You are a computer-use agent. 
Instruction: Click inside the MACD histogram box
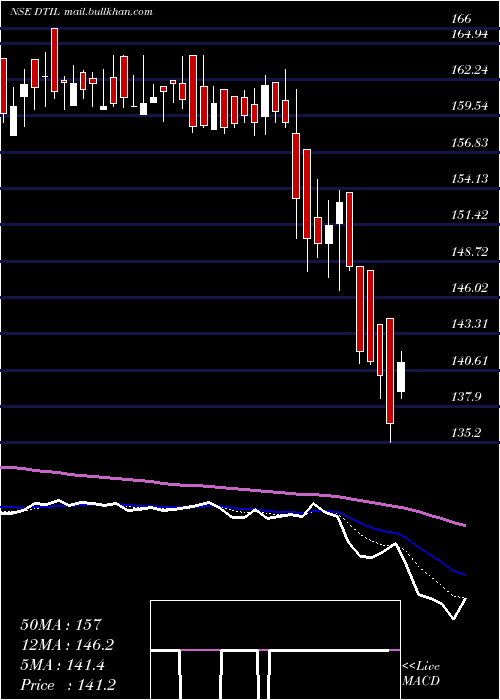tap(275, 650)
